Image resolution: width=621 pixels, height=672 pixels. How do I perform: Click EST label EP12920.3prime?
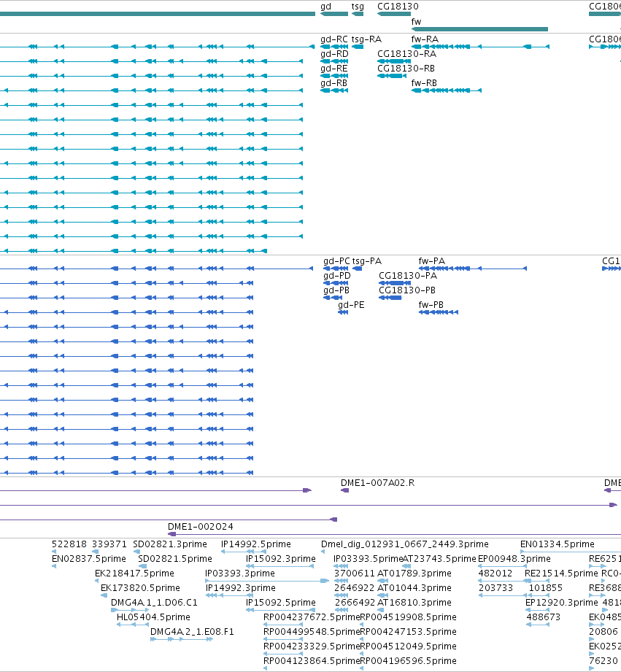coord(561,603)
